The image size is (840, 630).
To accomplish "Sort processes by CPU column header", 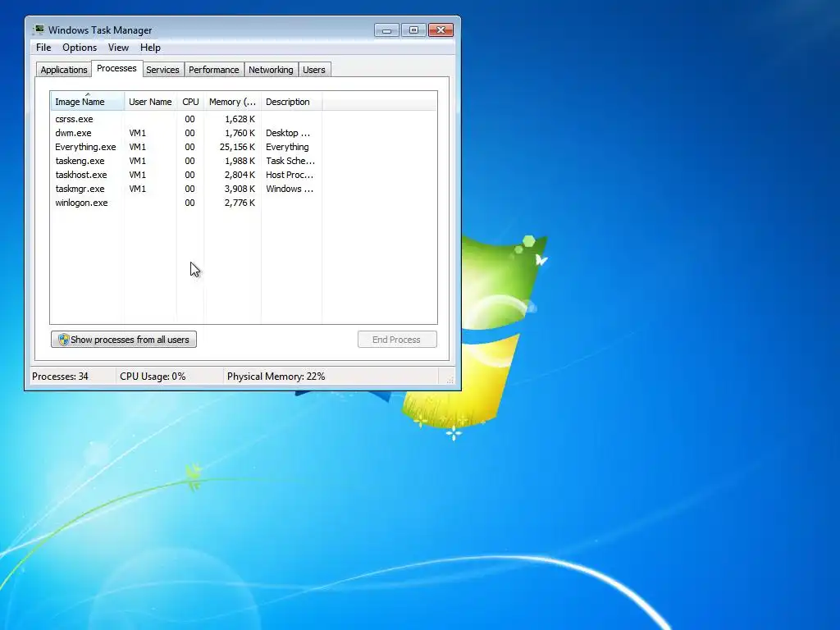I will [x=190, y=101].
